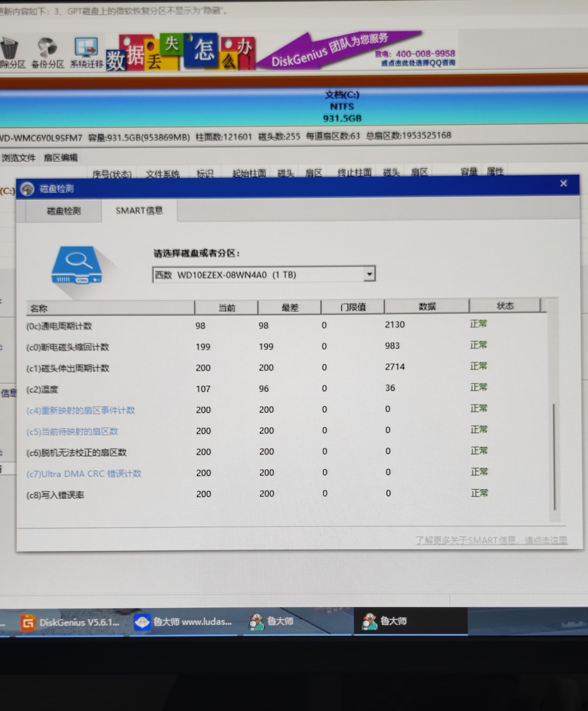Switch to DiskGenius V5.6.1 taskbar item
The image size is (588, 711).
70,622
